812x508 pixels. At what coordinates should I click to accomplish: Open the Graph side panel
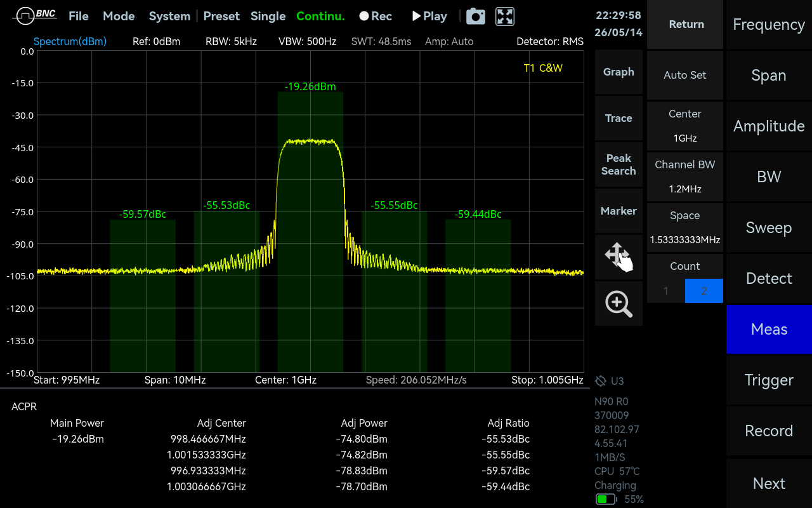coord(619,72)
